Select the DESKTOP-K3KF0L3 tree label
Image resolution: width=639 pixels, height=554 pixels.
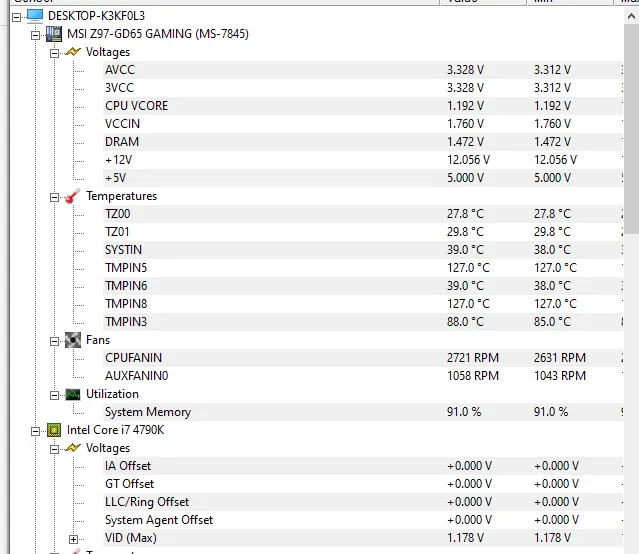pos(96,16)
